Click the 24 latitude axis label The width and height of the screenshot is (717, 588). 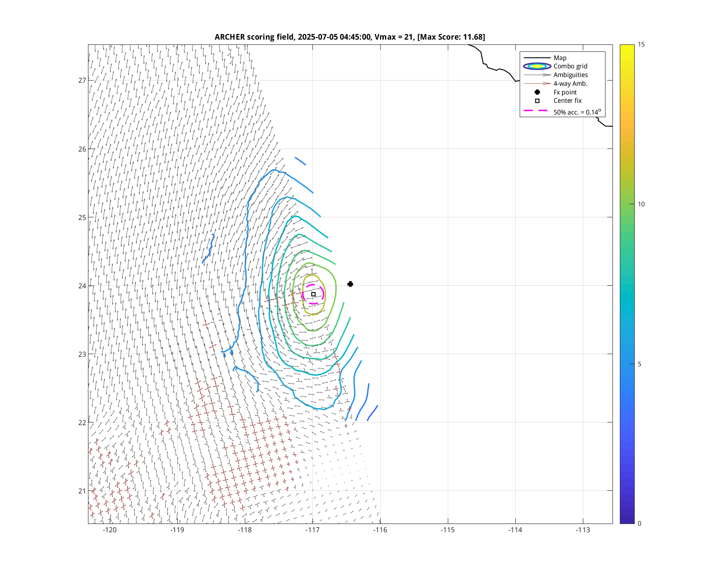point(82,286)
